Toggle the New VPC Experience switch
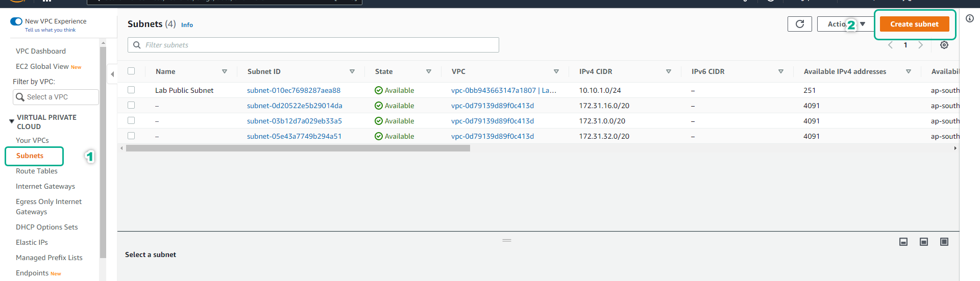Image resolution: width=980 pixels, height=281 pixels. (16, 21)
